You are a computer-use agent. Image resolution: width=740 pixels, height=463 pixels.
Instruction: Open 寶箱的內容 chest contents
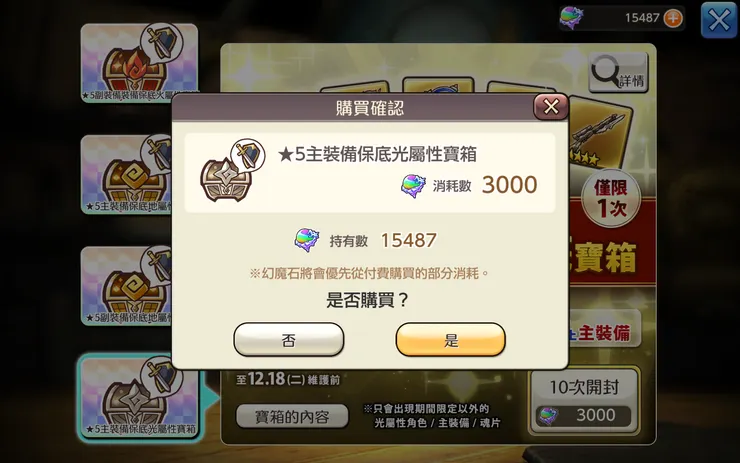point(292,416)
